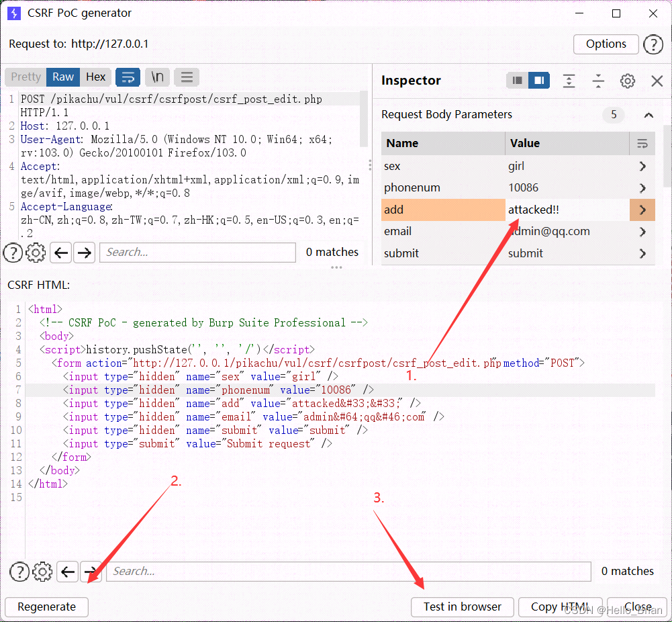Open the Inspector settings gear
The height and width of the screenshot is (622, 672).
[628, 81]
